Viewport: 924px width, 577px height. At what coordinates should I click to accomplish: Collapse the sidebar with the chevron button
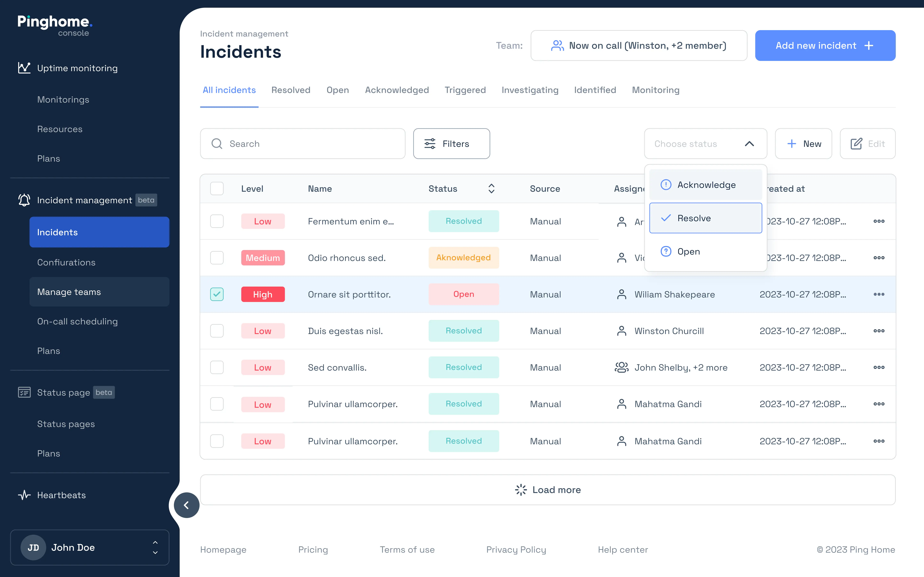pos(186,505)
